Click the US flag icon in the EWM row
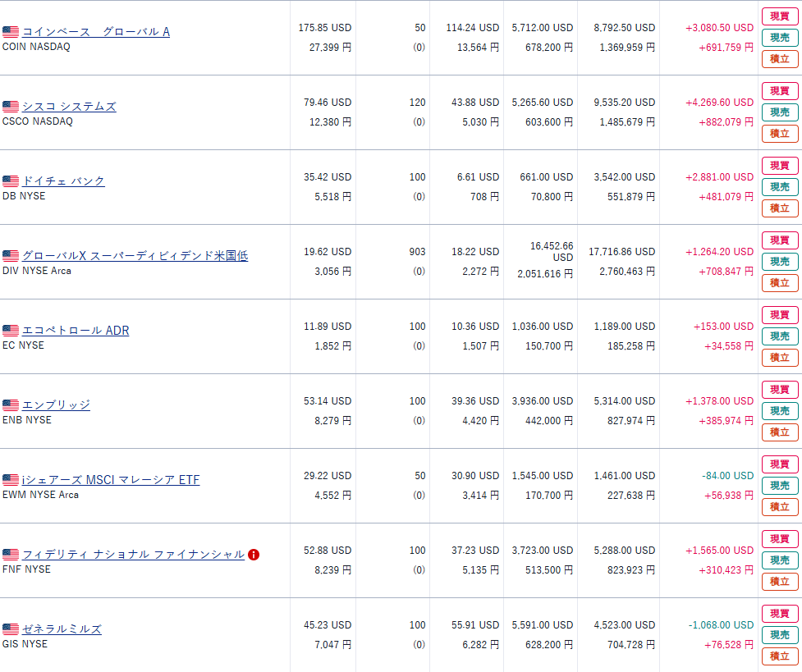Viewport: 802px width, 672px height. pos(11,480)
